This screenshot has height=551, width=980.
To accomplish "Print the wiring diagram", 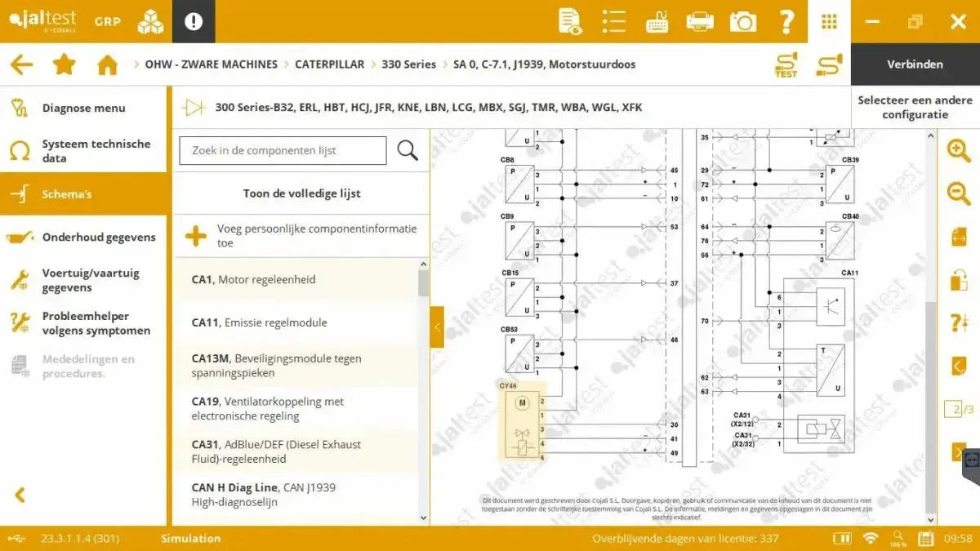I will point(699,22).
